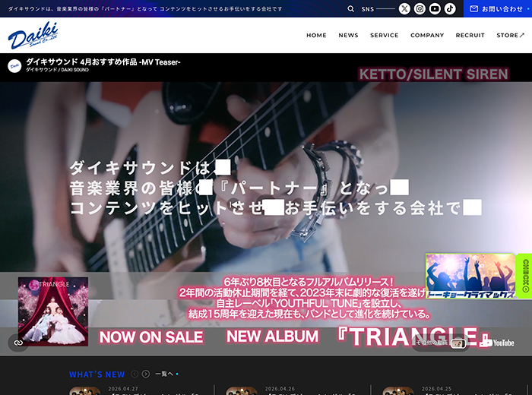Click the Daiki Sound logo
Viewport: 532px width, 395px height.
tap(33, 36)
